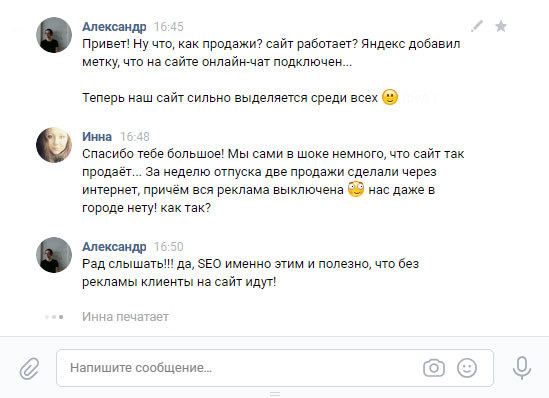This screenshot has height=398, width=549.
Task: Edit message using the pencil icon
Action: click(x=477, y=26)
